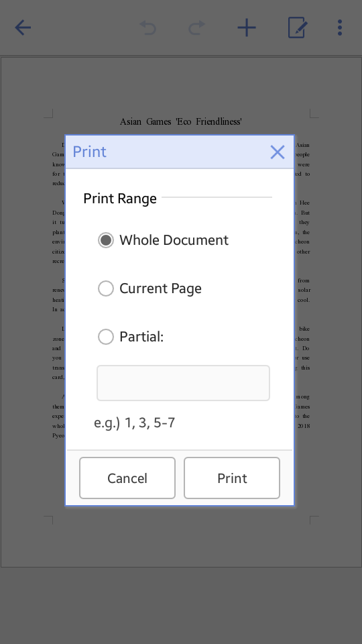Viewport: 362px width, 644px height.
Task: Click the 'Asian Games Eco Friendliness' document title
Action: pyautogui.click(x=180, y=121)
